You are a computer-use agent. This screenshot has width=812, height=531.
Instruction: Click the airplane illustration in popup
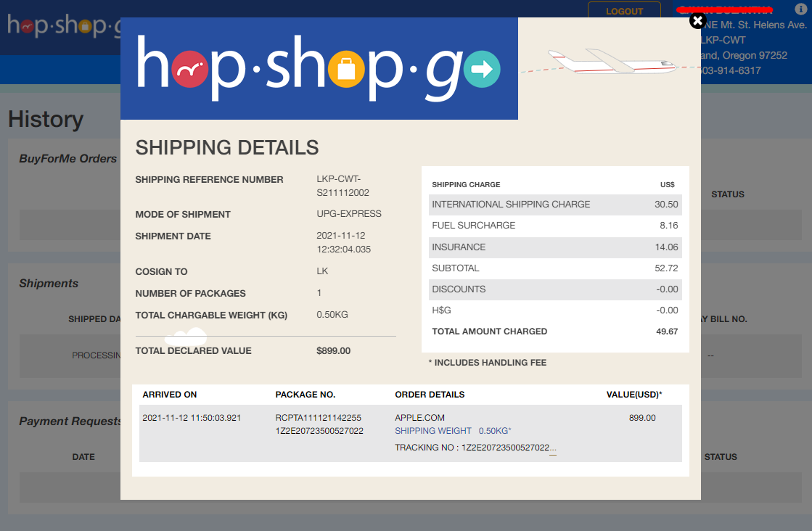(x=612, y=62)
